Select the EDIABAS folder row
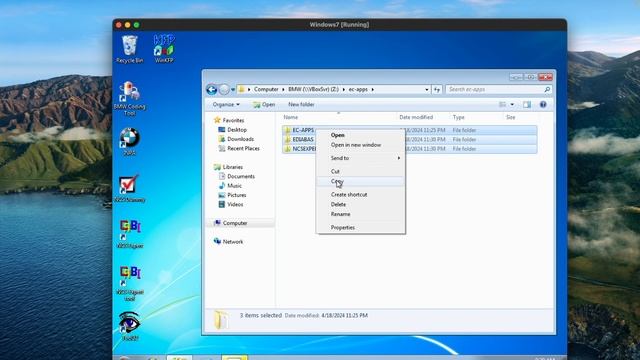This screenshot has width=640, height=360. tap(409, 140)
